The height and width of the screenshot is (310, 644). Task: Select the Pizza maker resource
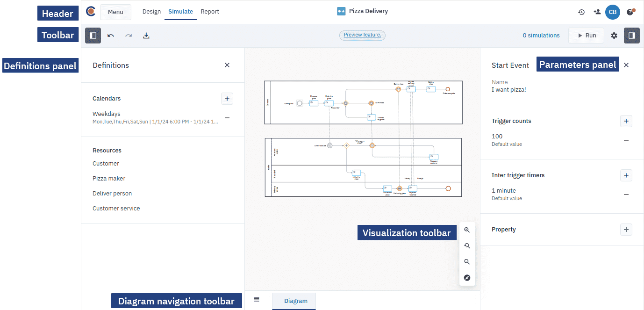coord(109,179)
